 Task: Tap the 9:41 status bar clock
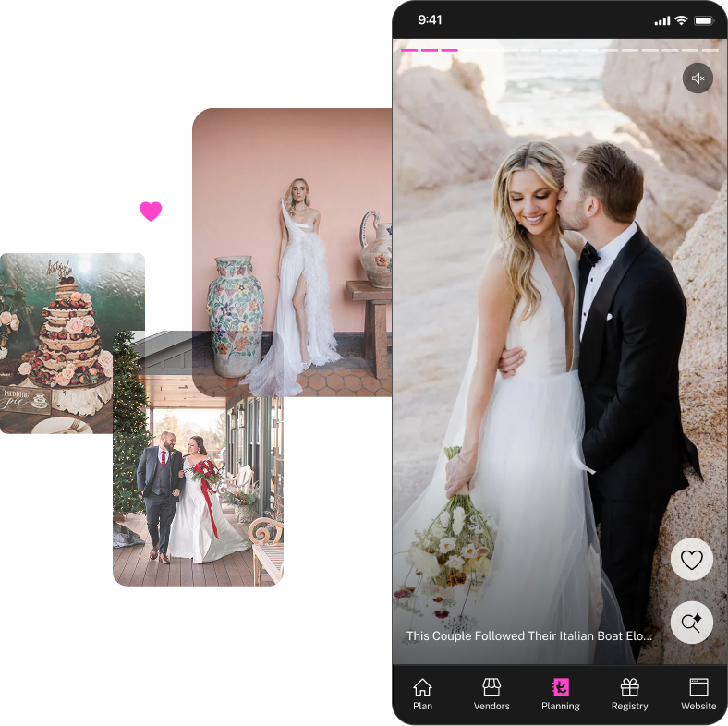430,20
